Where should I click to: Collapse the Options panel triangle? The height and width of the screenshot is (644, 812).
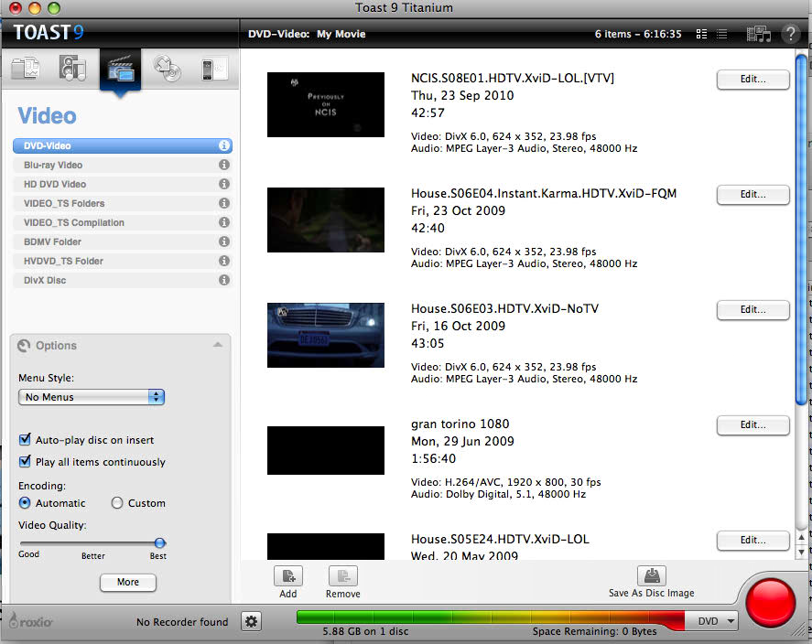pyautogui.click(x=218, y=345)
